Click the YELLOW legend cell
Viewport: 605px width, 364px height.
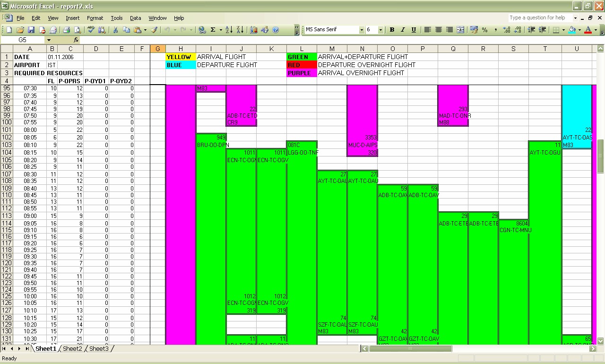(181, 57)
